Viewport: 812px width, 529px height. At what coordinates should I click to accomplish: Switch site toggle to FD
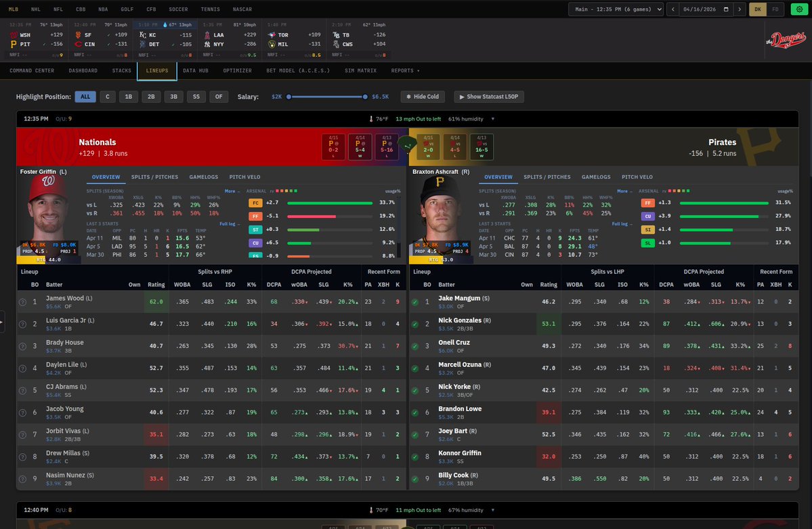tap(775, 9)
